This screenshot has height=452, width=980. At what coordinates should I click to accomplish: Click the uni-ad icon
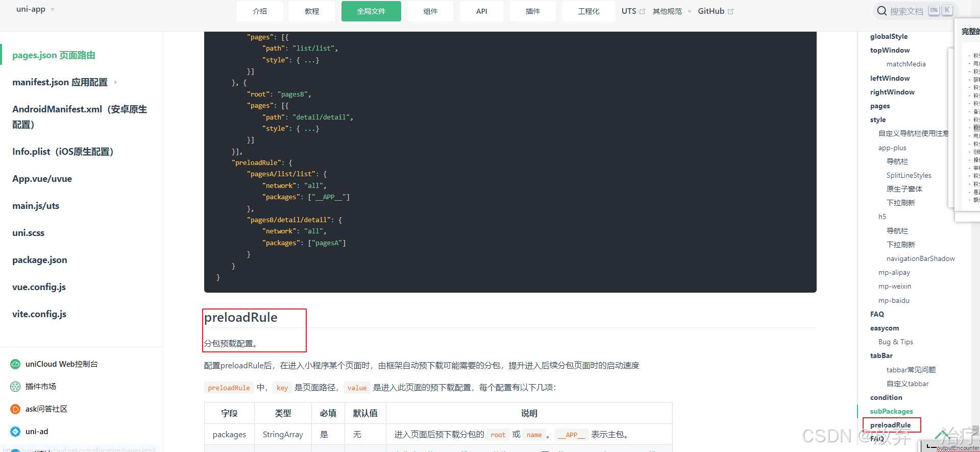click(15, 432)
